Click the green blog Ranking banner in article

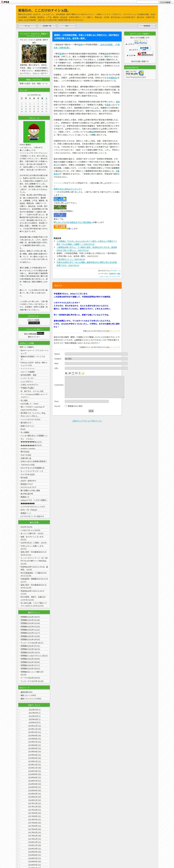[x=60, y=207]
